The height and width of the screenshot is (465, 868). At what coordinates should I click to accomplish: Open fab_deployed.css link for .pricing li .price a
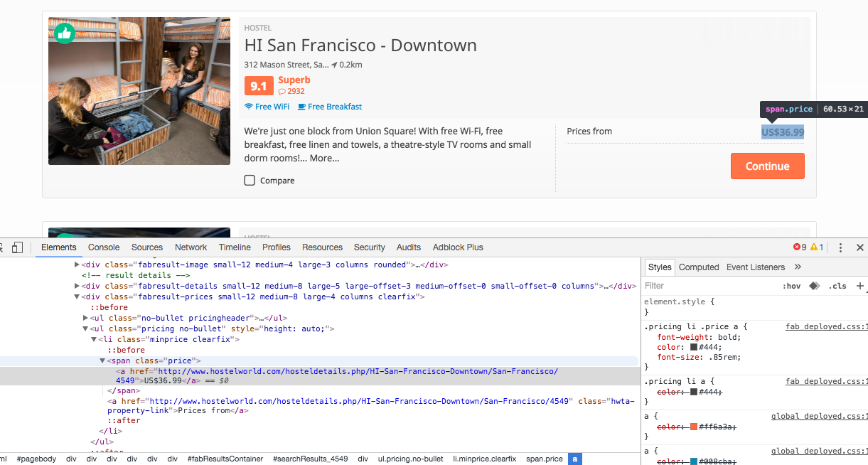tap(827, 327)
